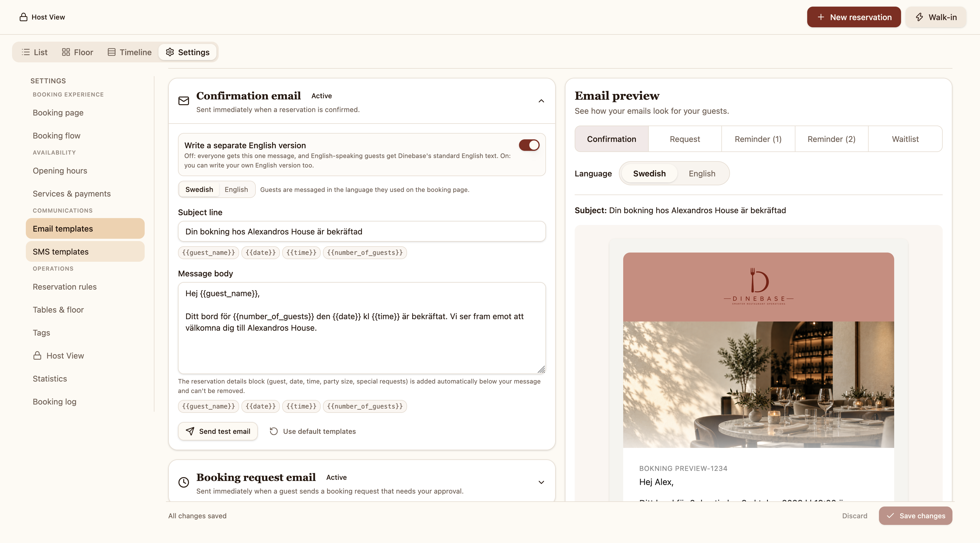Click the checkmark icon in Save changes
Viewport: 980px width, 543px height.
coord(890,516)
